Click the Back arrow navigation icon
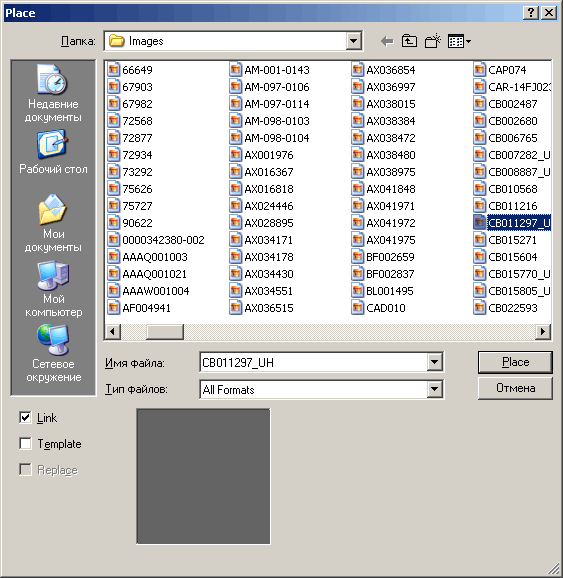This screenshot has height=578, width=563. [x=387, y=41]
